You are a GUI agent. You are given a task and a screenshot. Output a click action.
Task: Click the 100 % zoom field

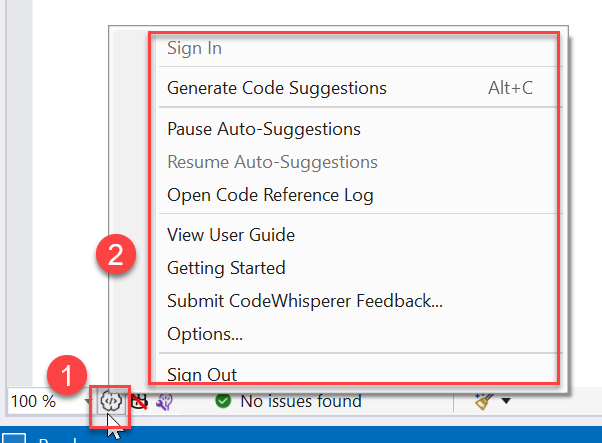34,402
